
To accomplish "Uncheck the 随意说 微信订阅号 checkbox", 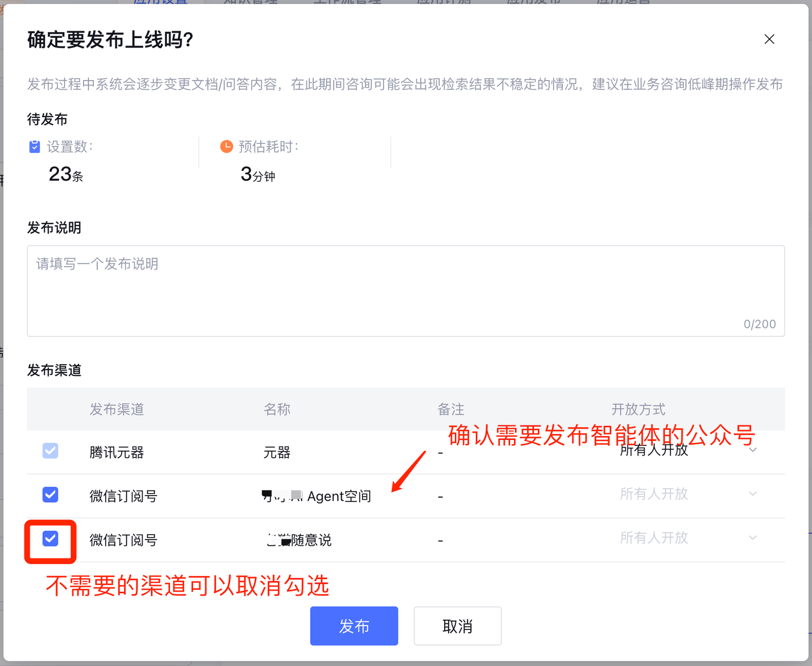I will coord(50,539).
